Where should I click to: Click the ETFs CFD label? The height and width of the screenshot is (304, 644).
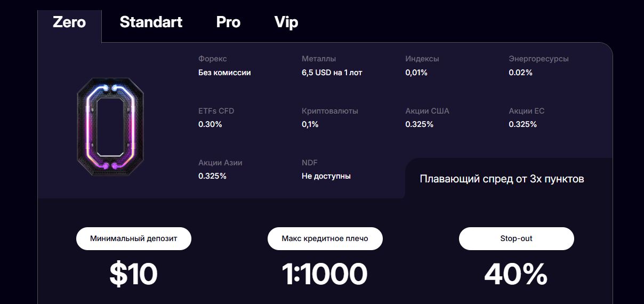tap(216, 111)
